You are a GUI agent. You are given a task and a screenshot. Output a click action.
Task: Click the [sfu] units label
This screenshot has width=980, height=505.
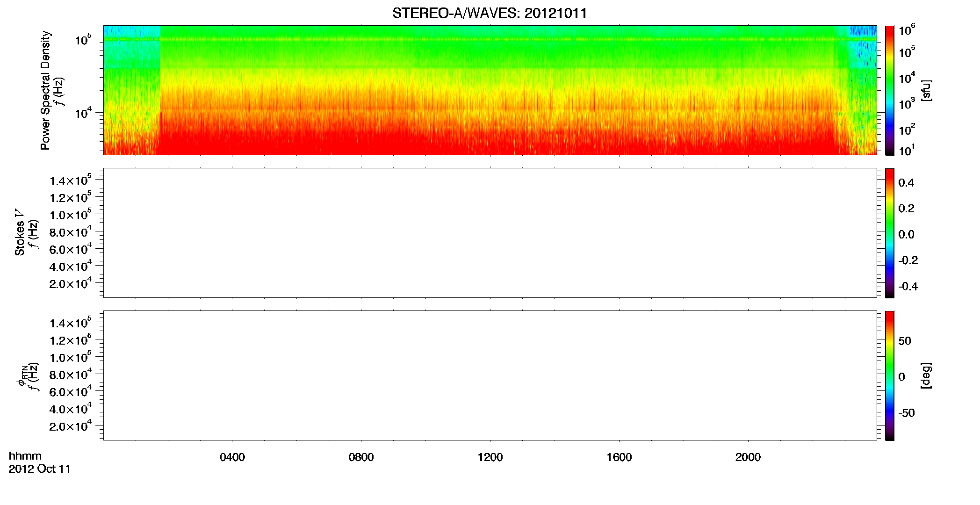click(927, 90)
